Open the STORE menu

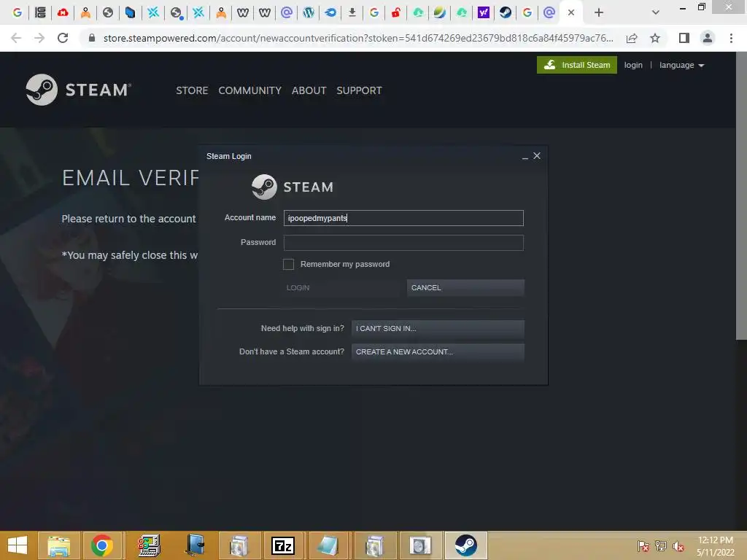point(192,90)
